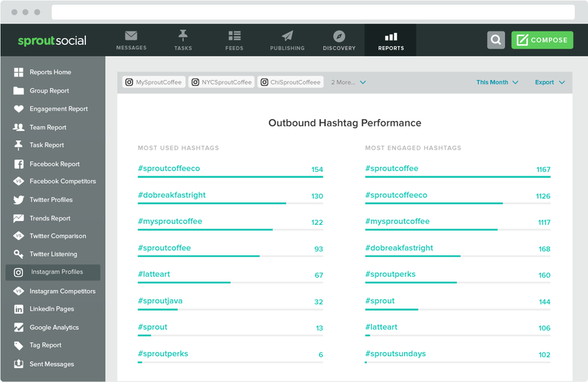Expand the Export dropdown
The width and height of the screenshot is (588, 382).
[x=550, y=82]
